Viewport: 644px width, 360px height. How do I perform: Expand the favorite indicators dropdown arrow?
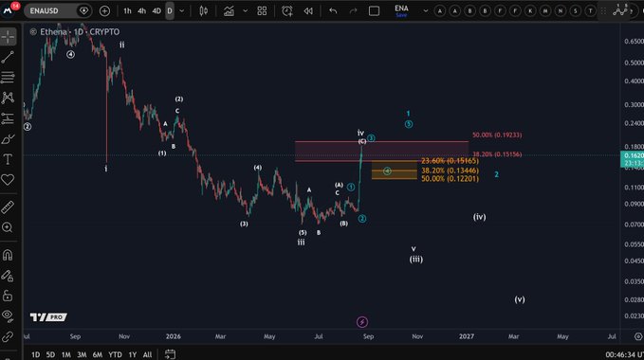(x=246, y=11)
